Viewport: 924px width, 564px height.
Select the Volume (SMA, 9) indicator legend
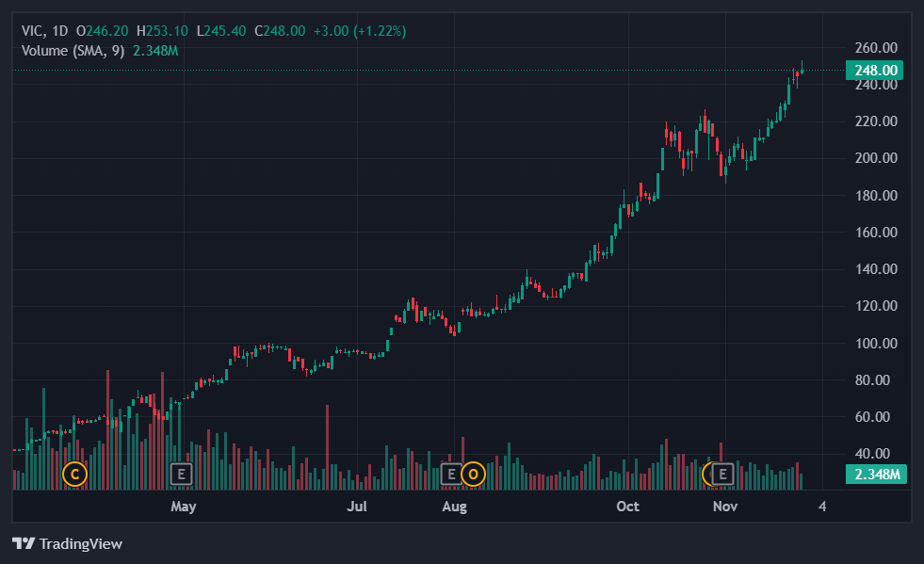(x=73, y=50)
